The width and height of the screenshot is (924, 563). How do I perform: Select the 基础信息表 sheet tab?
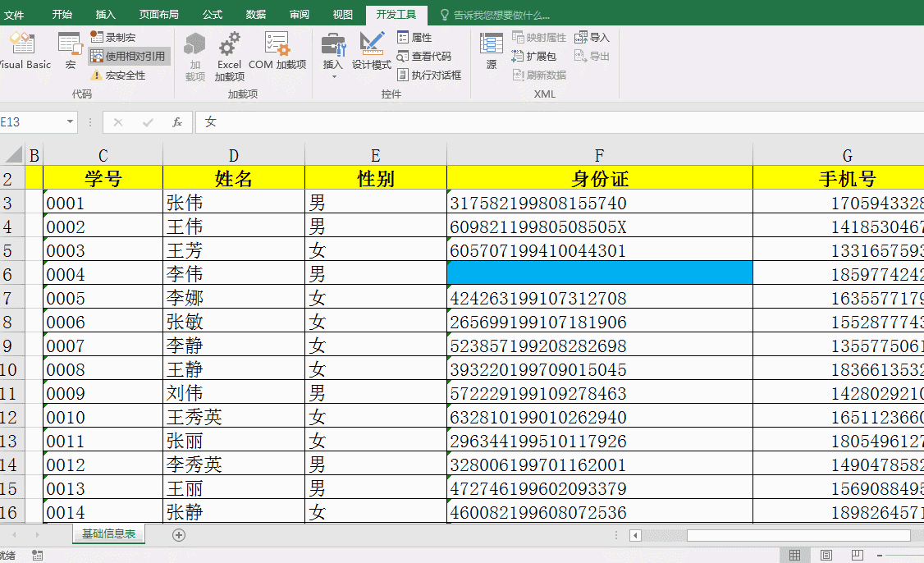108,534
